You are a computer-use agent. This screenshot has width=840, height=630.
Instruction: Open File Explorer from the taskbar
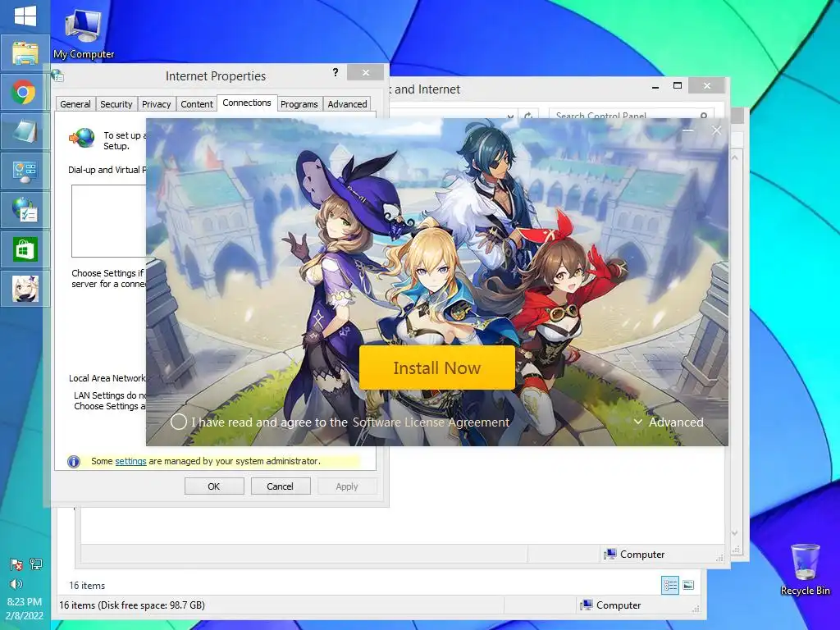point(25,53)
